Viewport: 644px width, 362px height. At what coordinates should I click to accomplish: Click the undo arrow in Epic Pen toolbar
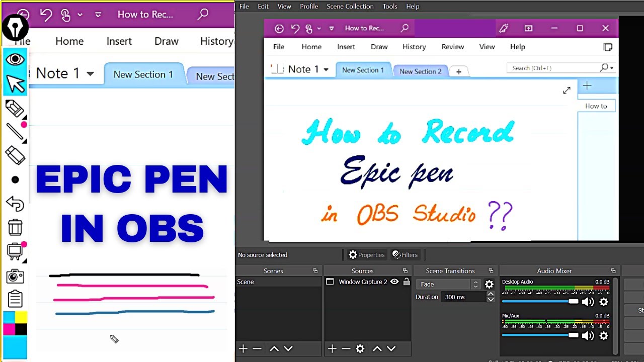tap(15, 204)
